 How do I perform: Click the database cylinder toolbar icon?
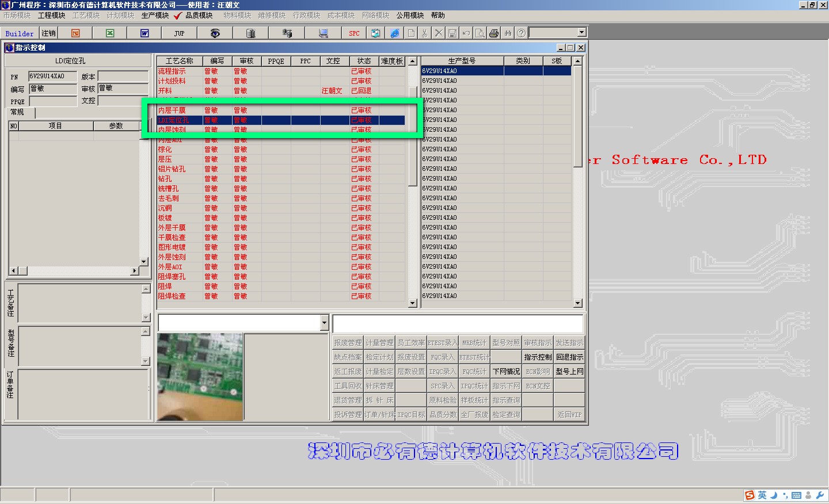click(x=250, y=33)
